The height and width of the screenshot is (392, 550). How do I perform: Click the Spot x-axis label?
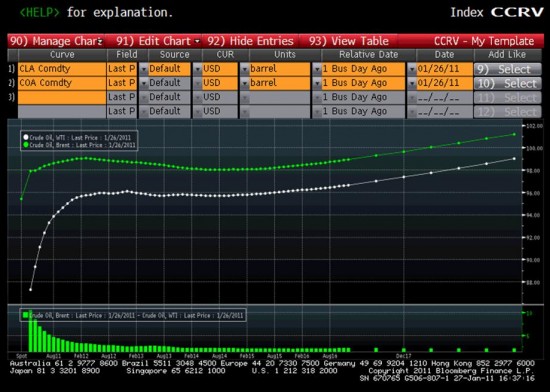click(x=21, y=356)
